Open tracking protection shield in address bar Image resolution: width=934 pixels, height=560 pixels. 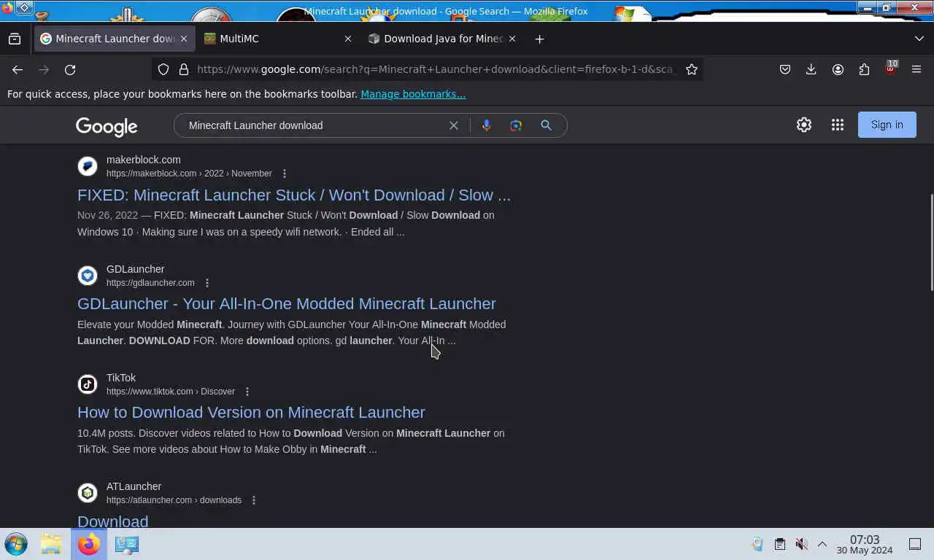tap(163, 69)
